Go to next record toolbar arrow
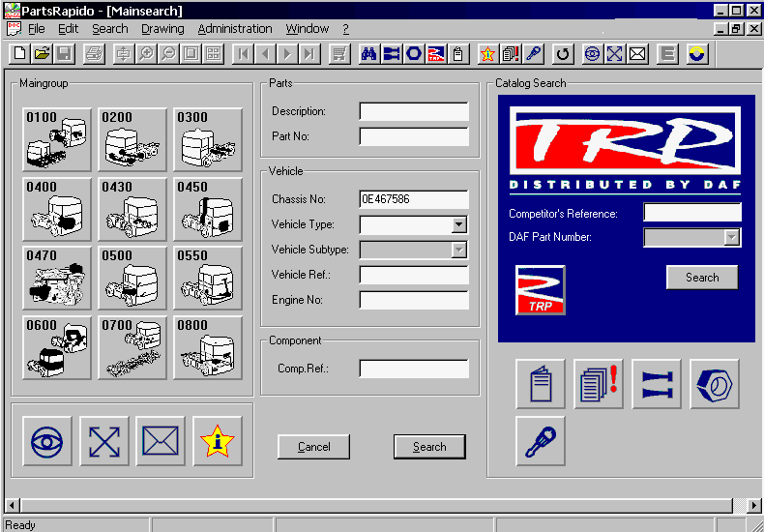The width and height of the screenshot is (764, 532). click(287, 53)
